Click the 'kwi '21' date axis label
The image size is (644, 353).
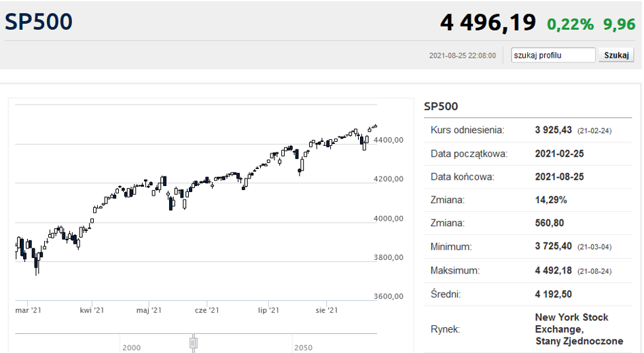92,310
